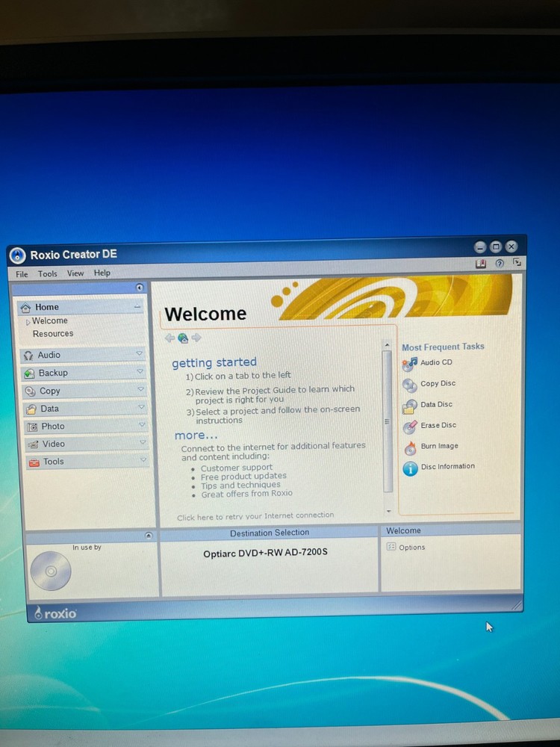The image size is (560, 747).
Task: Click the Backup category label
Action: 53,373
